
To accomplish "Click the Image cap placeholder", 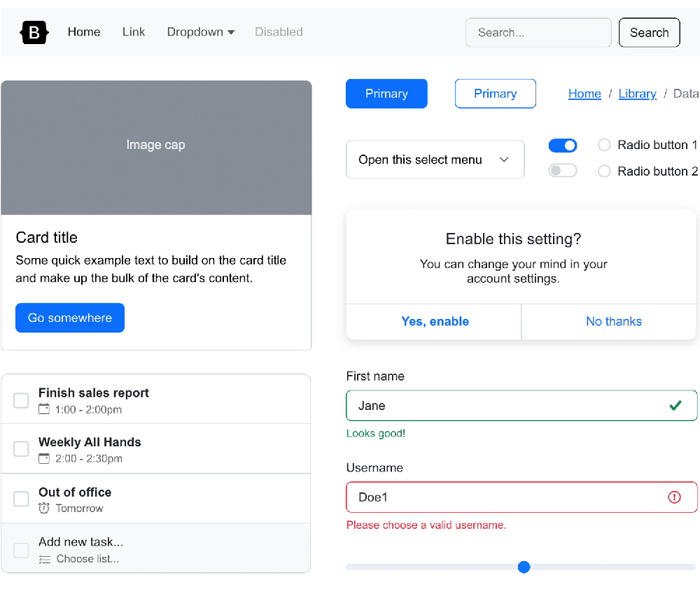I will click(156, 148).
